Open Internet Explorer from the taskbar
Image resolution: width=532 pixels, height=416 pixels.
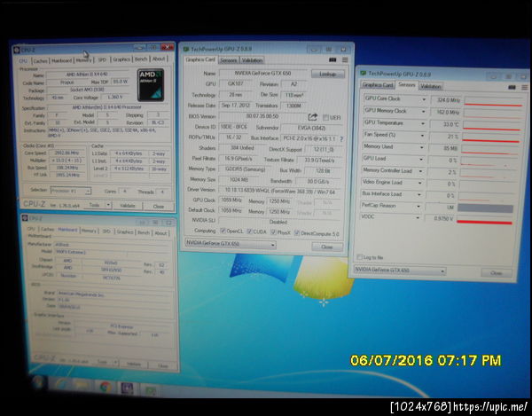[61, 385]
